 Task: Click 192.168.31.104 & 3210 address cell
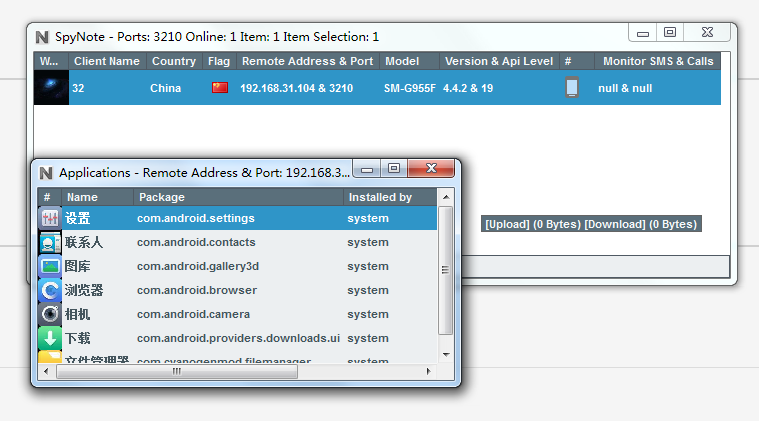tap(296, 88)
